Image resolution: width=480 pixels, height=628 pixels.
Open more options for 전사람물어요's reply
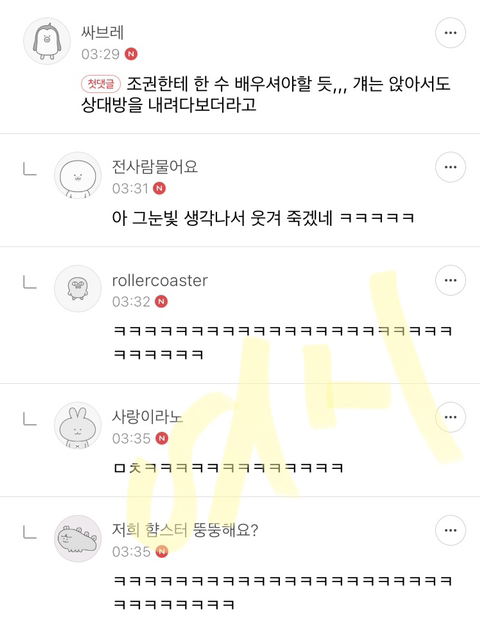click(450, 167)
